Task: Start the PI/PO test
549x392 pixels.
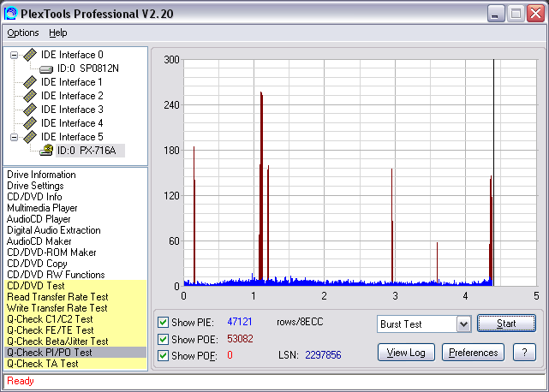Action: click(x=506, y=324)
